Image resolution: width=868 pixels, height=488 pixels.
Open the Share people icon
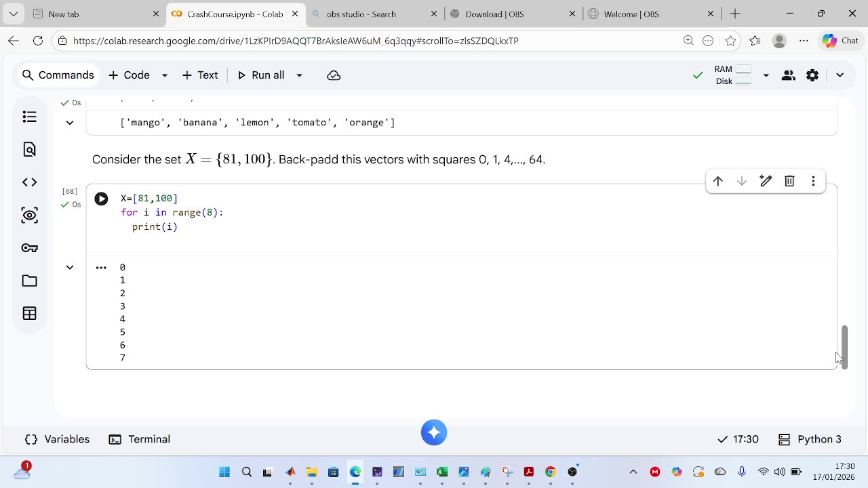coord(788,75)
